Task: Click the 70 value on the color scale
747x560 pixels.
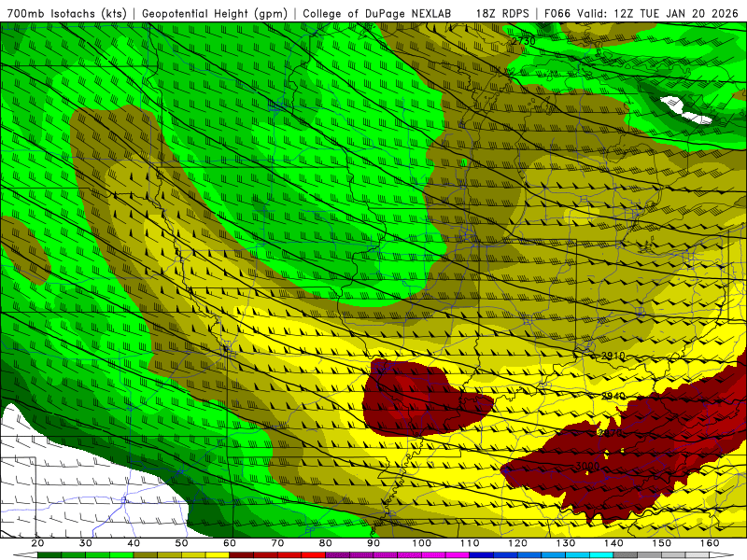Action: 277,543
